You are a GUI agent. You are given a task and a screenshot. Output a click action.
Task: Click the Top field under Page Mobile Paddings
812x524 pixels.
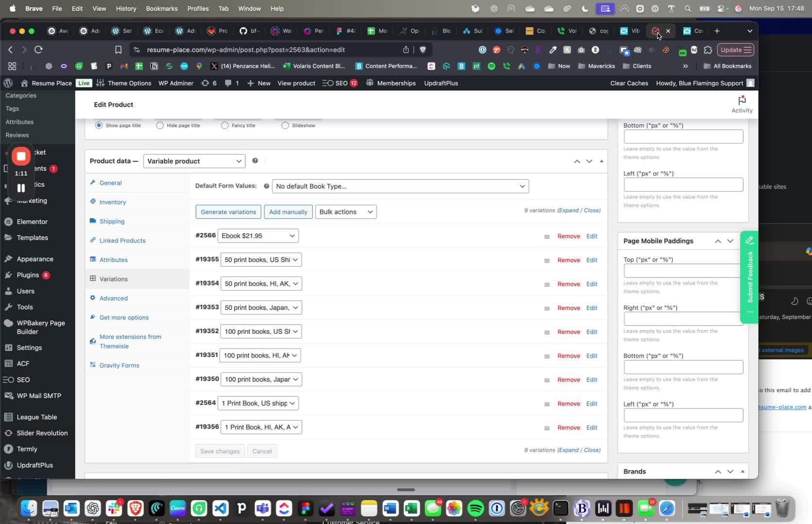682,271
